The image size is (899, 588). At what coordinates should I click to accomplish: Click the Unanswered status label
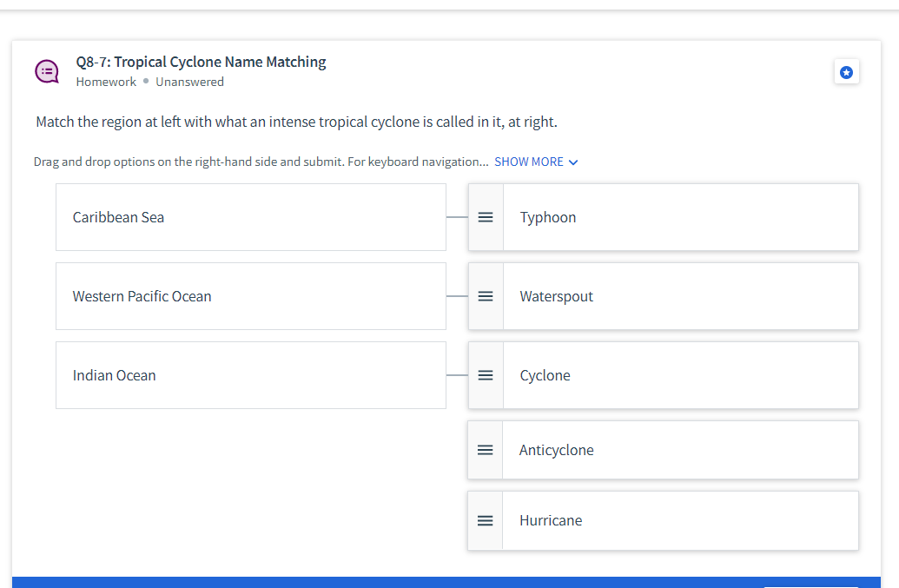pyautogui.click(x=189, y=81)
